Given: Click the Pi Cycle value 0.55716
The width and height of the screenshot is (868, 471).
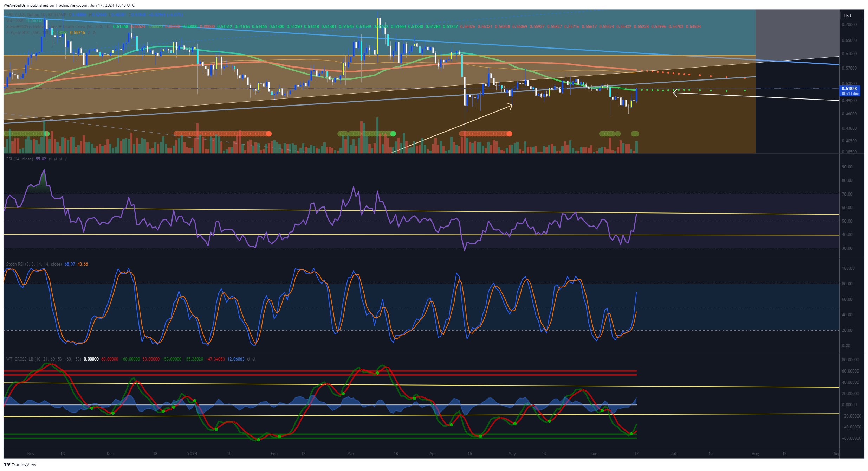Looking at the screenshot, I should (77, 33).
